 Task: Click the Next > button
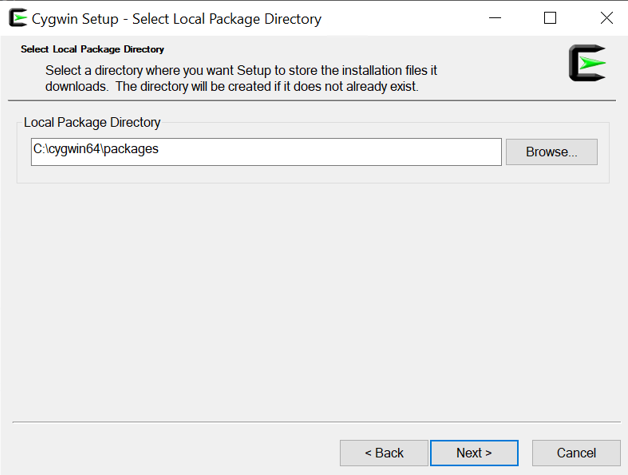(474, 453)
